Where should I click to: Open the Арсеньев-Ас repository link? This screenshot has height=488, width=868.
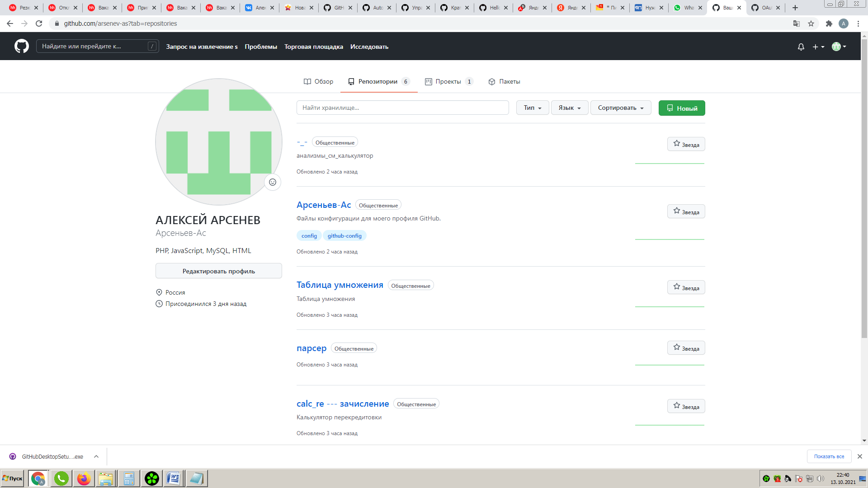point(324,205)
